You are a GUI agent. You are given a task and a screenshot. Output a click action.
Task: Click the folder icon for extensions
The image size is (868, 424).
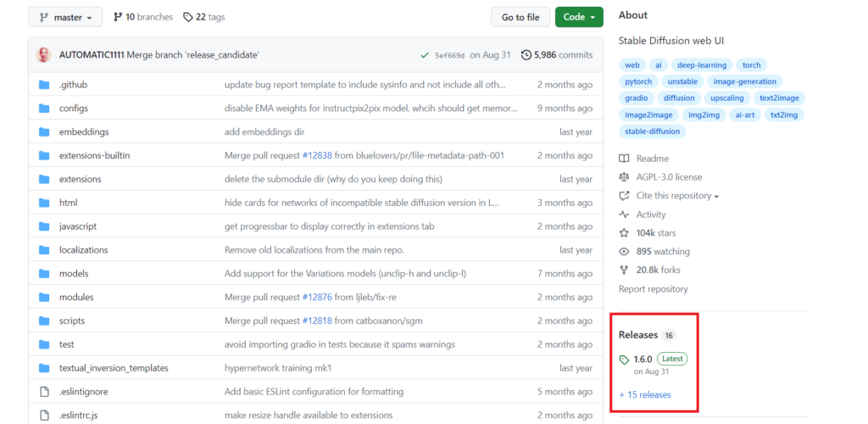pyautogui.click(x=44, y=179)
